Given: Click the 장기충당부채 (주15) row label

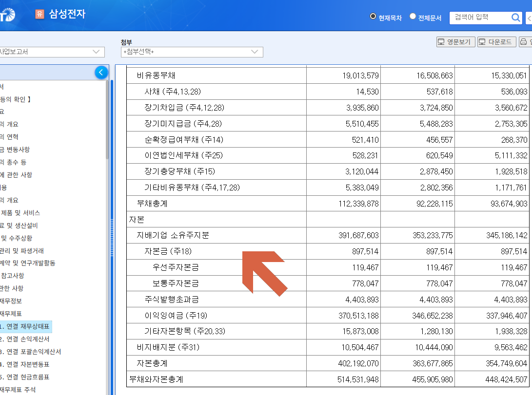Looking at the screenshot, I should (180, 171).
